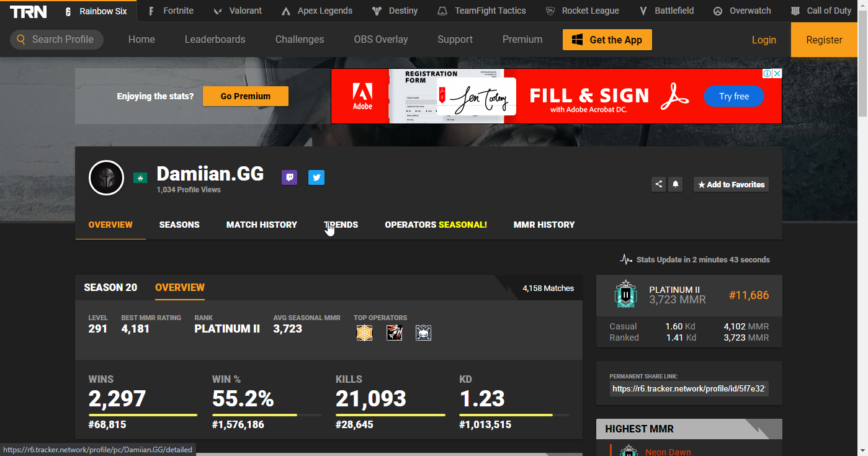Add the profile to Favorites
Viewport: 868px width, 456px height.
click(x=731, y=184)
